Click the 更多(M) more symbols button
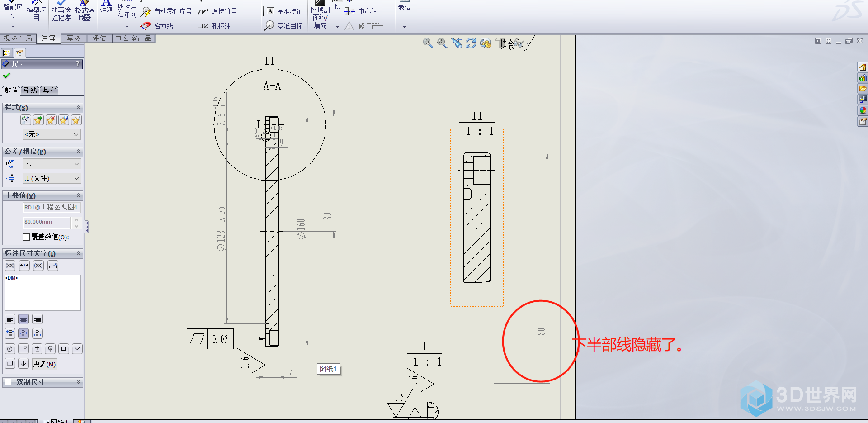Screen dimensions: 868x423 (44, 364)
